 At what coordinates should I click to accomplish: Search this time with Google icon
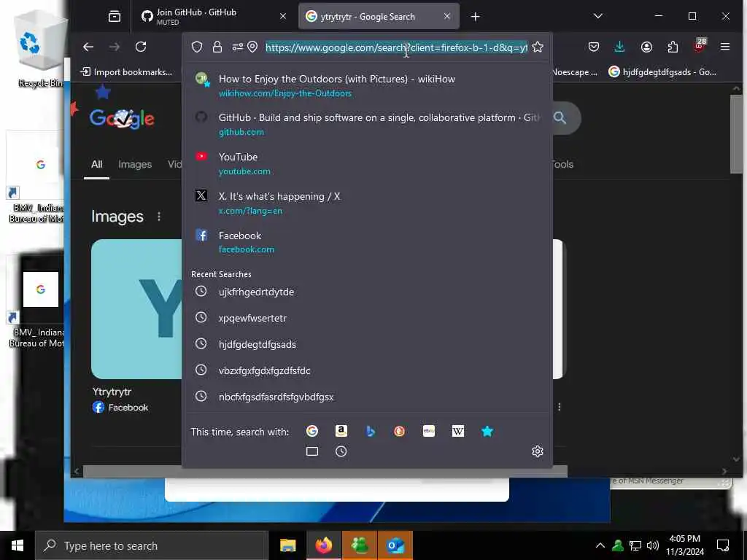(x=312, y=431)
